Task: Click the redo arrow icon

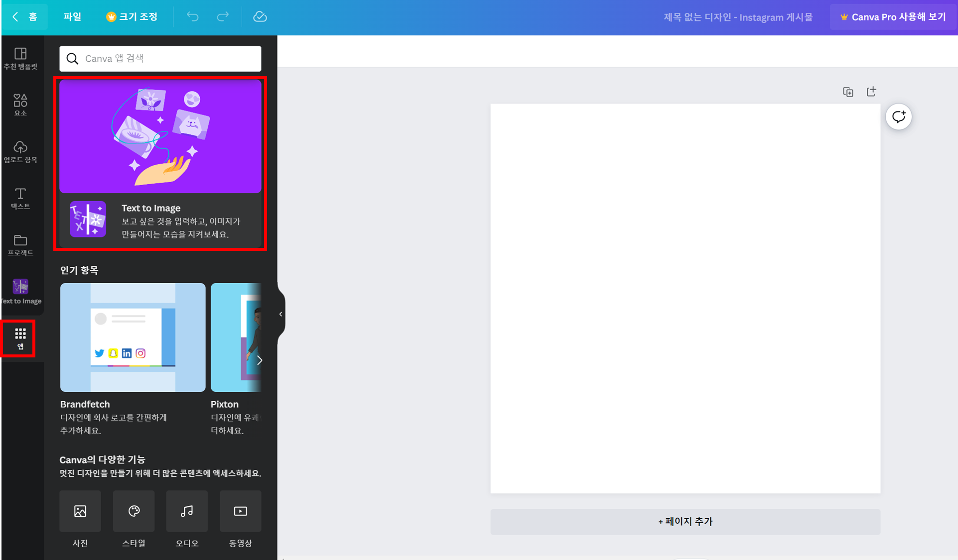Action: click(223, 17)
